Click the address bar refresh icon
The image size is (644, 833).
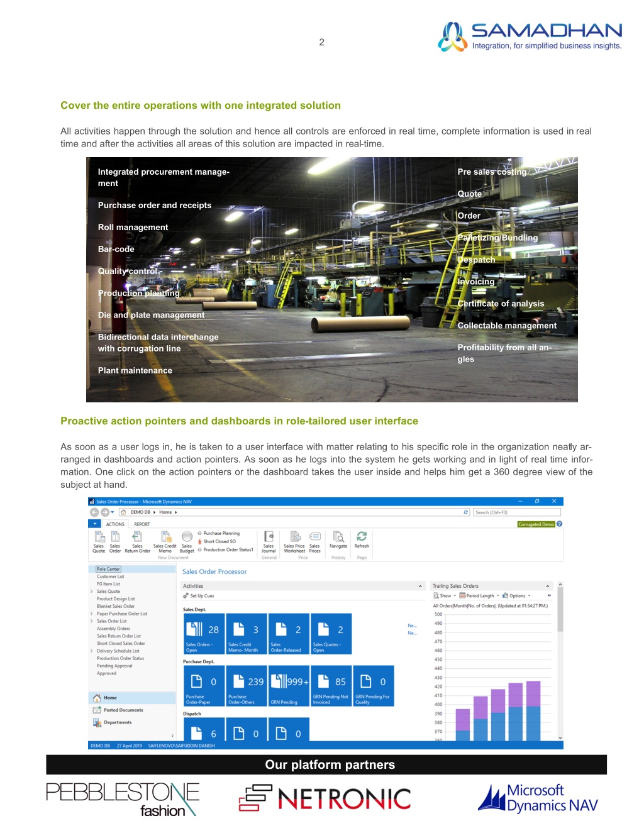tap(466, 512)
